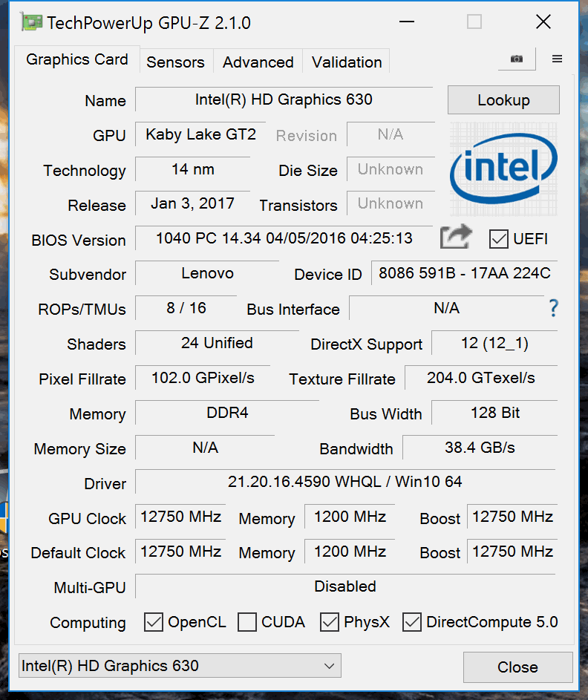Disable the DirectCompute 5.0 checkbox
The width and height of the screenshot is (588, 700).
click(x=412, y=622)
